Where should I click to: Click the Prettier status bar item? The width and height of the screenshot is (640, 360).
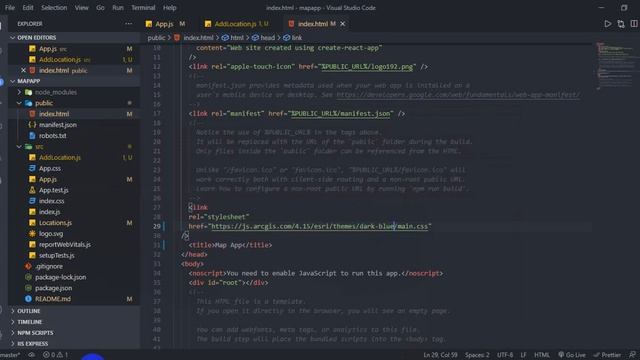(x=607, y=355)
